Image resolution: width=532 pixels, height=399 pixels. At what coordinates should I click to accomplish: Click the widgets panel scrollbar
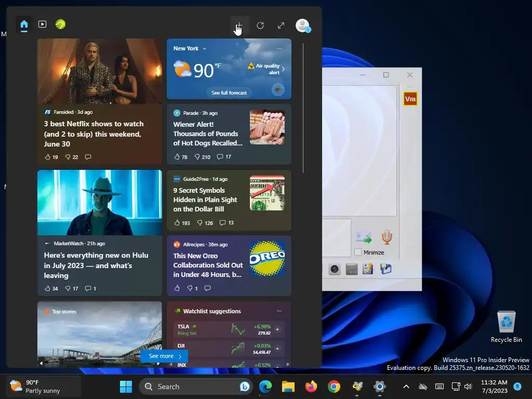click(x=303, y=108)
